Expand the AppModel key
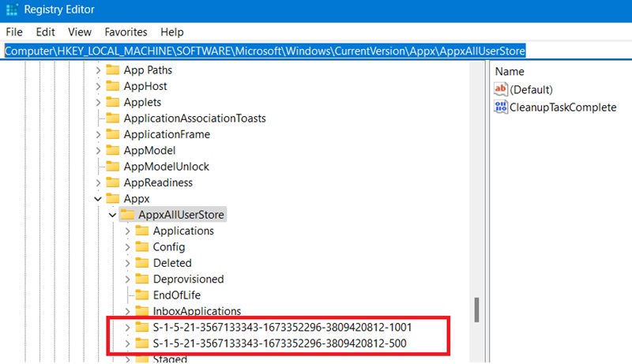The width and height of the screenshot is (632, 364). click(x=98, y=151)
